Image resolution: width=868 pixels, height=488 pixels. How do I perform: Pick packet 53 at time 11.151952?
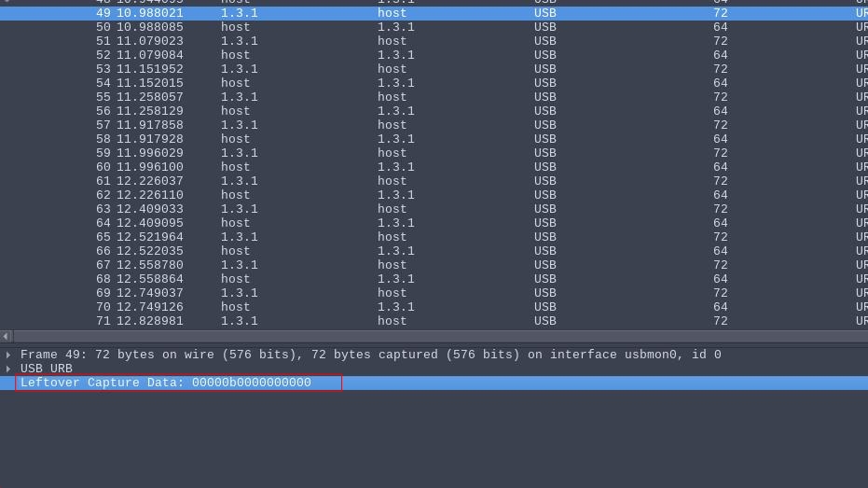373,69
